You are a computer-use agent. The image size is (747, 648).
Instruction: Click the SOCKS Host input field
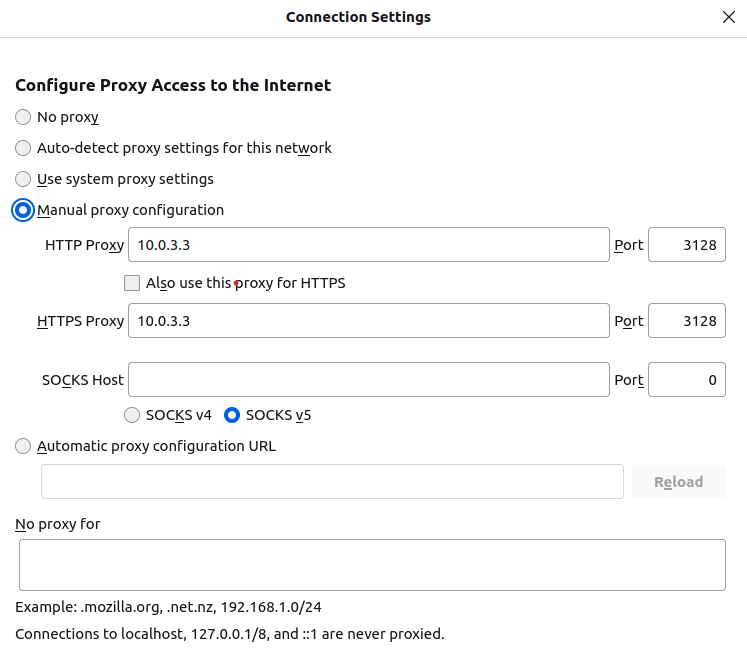pyautogui.click(x=368, y=380)
